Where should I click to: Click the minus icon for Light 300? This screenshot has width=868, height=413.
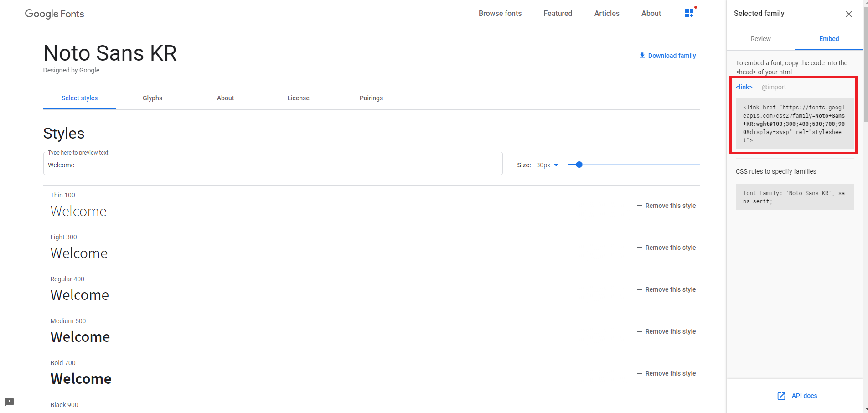(639, 248)
